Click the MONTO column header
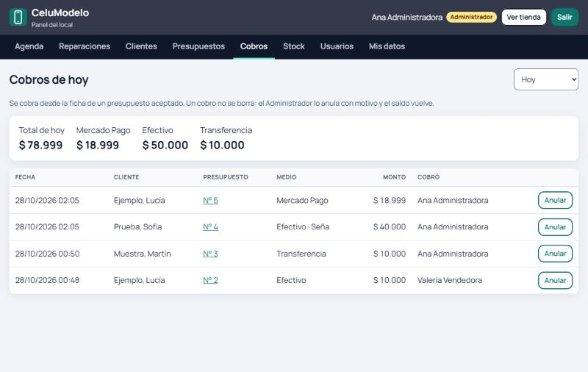The image size is (588, 372). coord(394,177)
